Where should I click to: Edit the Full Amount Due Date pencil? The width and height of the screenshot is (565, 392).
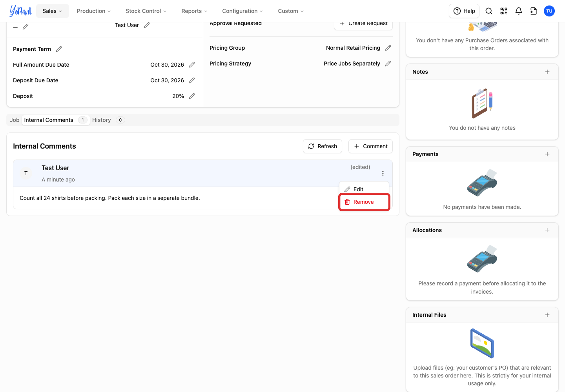(x=192, y=65)
